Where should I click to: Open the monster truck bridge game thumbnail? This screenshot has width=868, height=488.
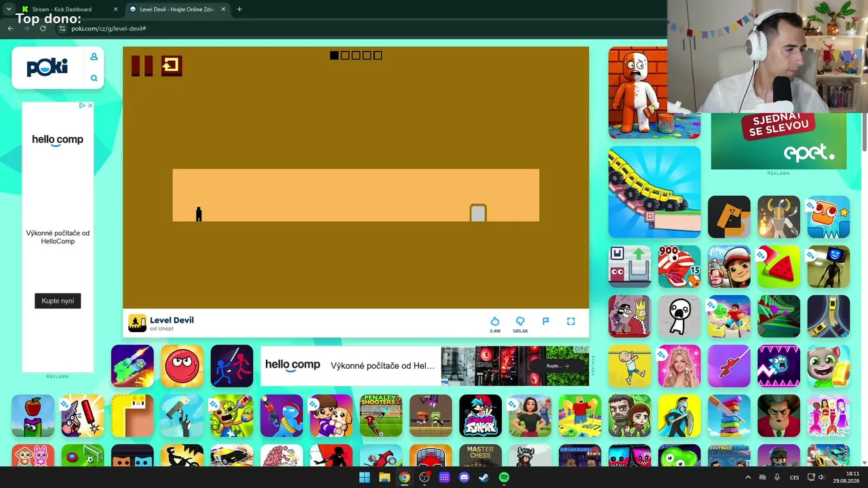[x=654, y=192]
